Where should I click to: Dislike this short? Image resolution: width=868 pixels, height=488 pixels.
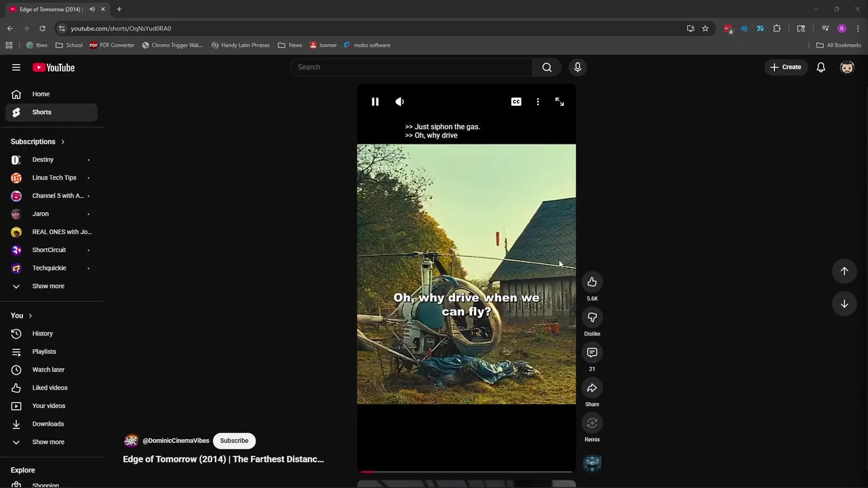coord(592,317)
